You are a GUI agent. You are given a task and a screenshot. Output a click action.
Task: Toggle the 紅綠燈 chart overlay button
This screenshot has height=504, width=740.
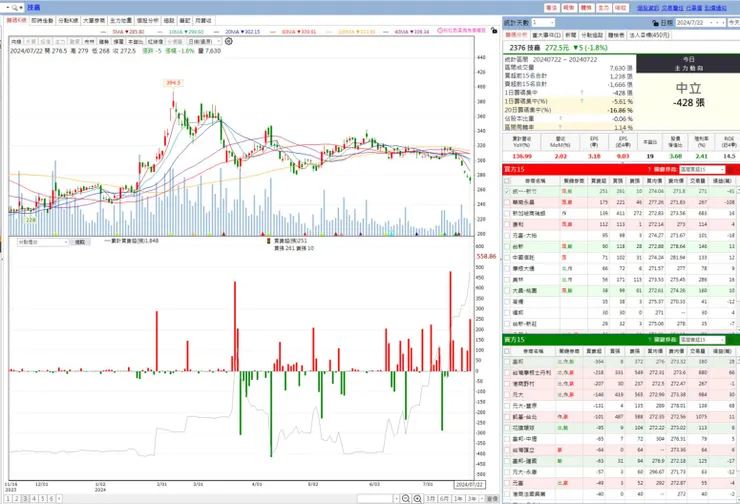155,42
